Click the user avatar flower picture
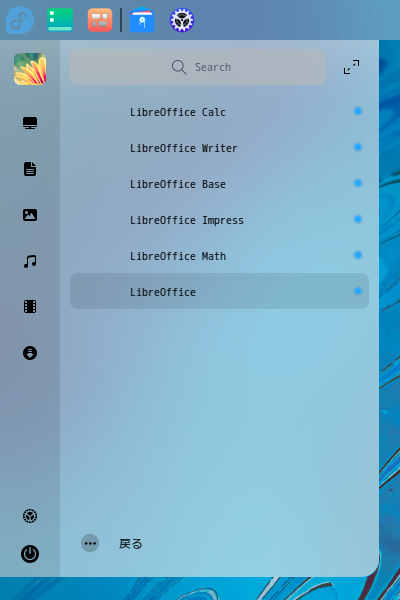The height and width of the screenshot is (600, 400). (30, 69)
